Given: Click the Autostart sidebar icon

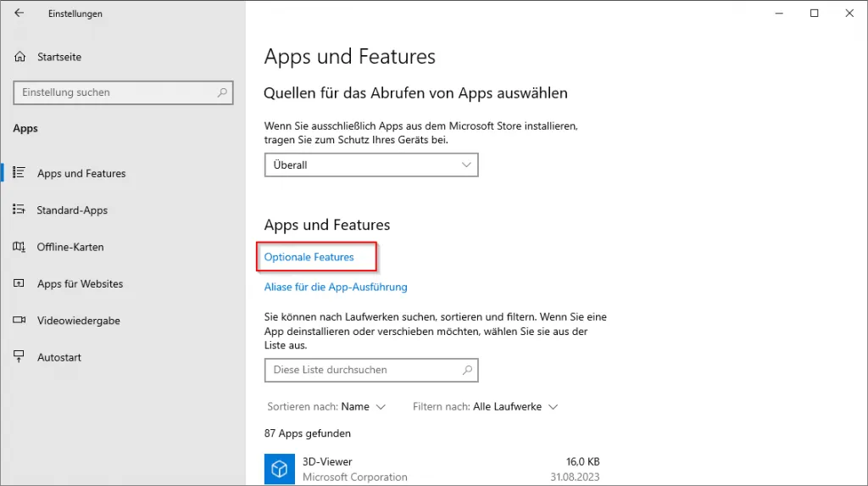Looking at the screenshot, I should point(19,358).
